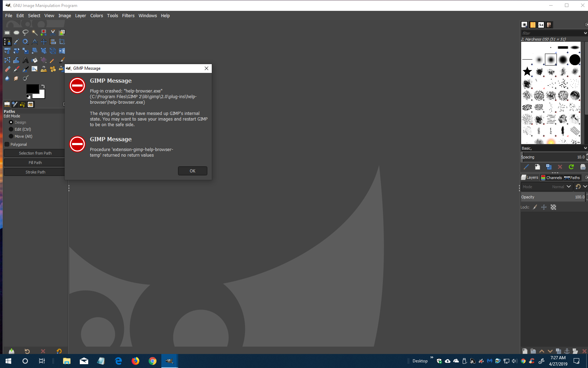Select the Warp Transform tool

pos(16,60)
